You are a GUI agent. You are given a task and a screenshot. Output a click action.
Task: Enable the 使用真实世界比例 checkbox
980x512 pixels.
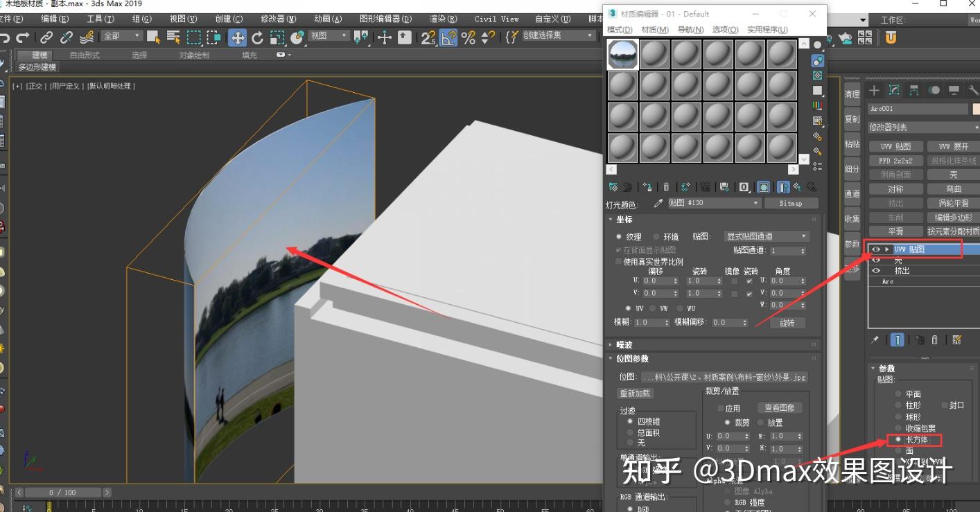pos(619,260)
